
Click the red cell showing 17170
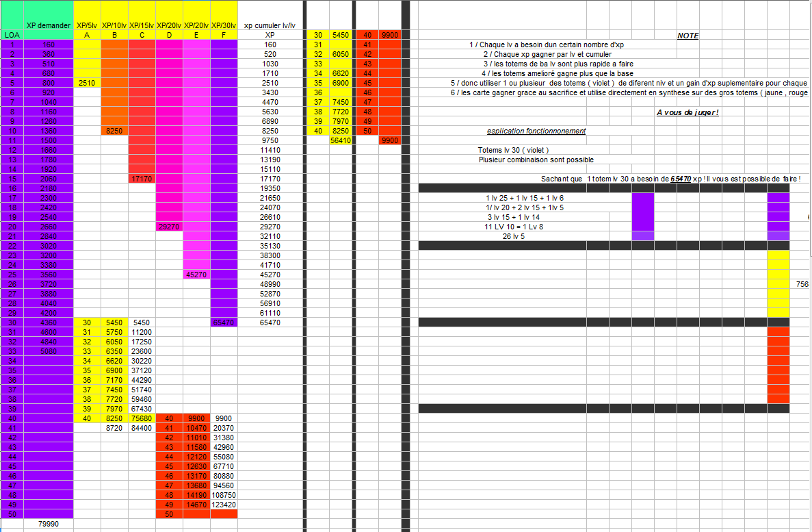pos(142,179)
